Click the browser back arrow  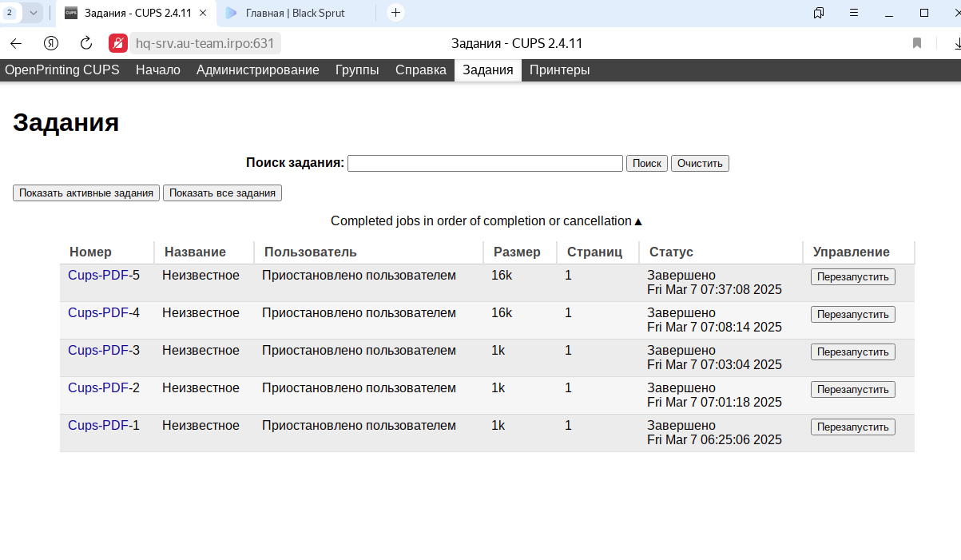click(16, 43)
